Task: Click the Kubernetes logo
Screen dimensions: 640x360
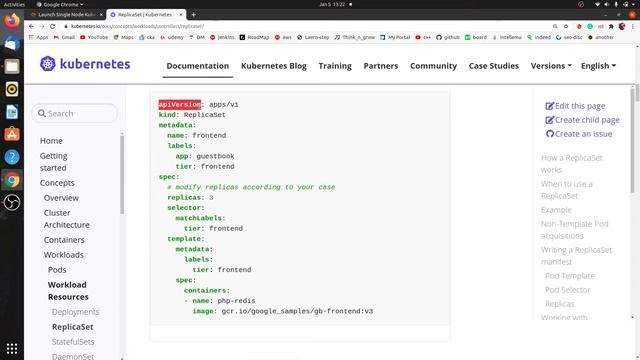Action: 85,64
